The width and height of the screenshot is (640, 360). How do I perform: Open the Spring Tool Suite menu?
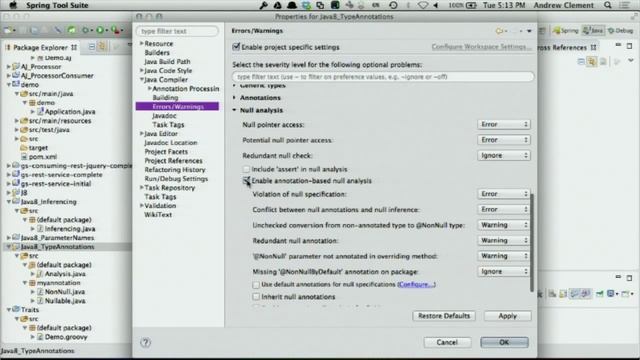point(57,5)
